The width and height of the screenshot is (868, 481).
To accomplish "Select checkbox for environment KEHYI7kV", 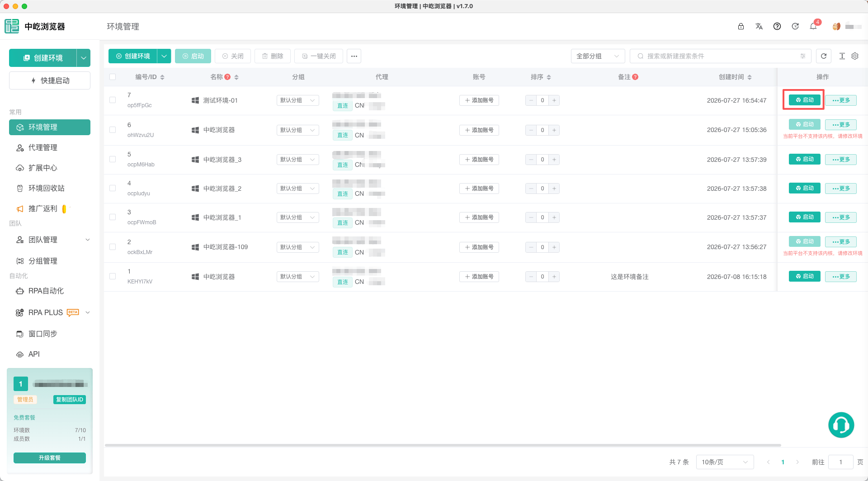I will 113,276.
